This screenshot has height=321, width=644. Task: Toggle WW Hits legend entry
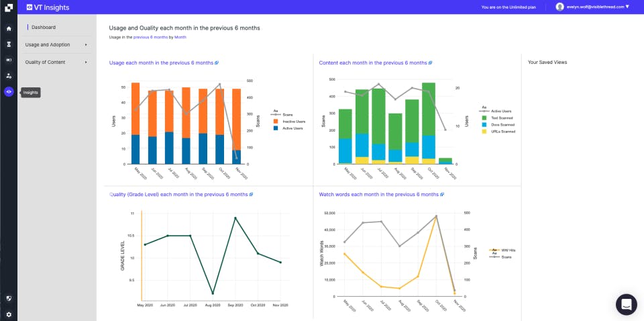pos(502,250)
